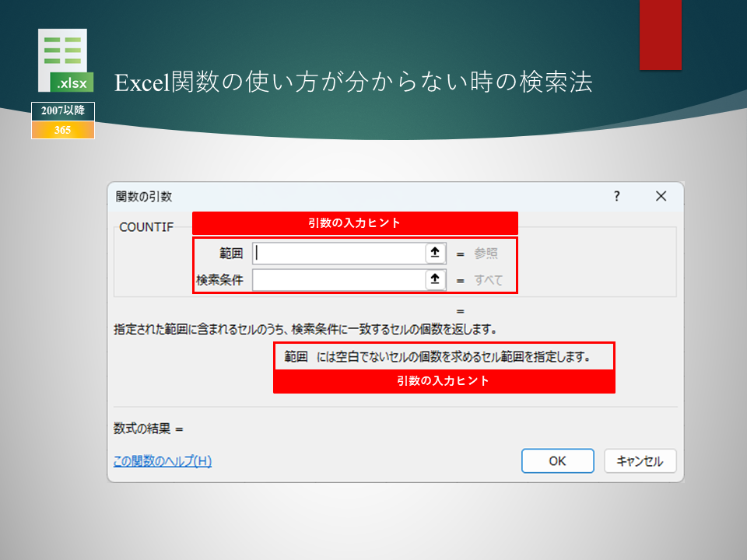Click the 数式の結果 = text
747x560 pixels.
[x=148, y=428]
